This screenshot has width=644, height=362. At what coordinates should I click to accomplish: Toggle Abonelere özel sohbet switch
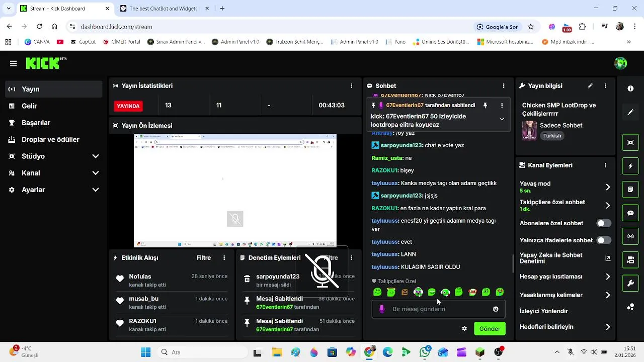pyautogui.click(x=604, y=223)
